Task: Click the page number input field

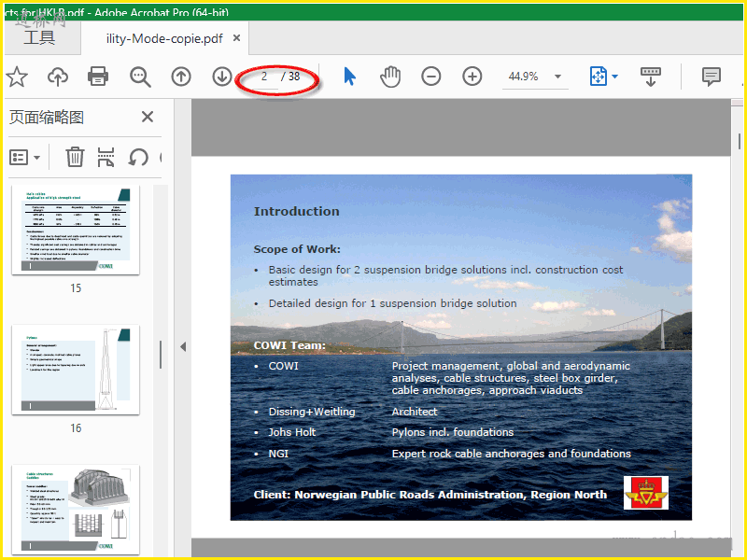Action: click(x=265, y=77)
